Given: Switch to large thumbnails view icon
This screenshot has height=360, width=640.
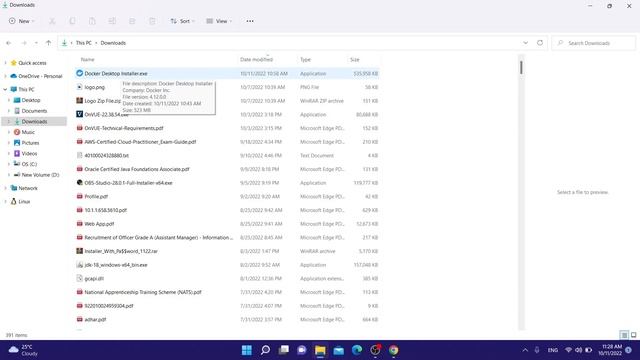Looking at the screenshot, I should [633, 335].
